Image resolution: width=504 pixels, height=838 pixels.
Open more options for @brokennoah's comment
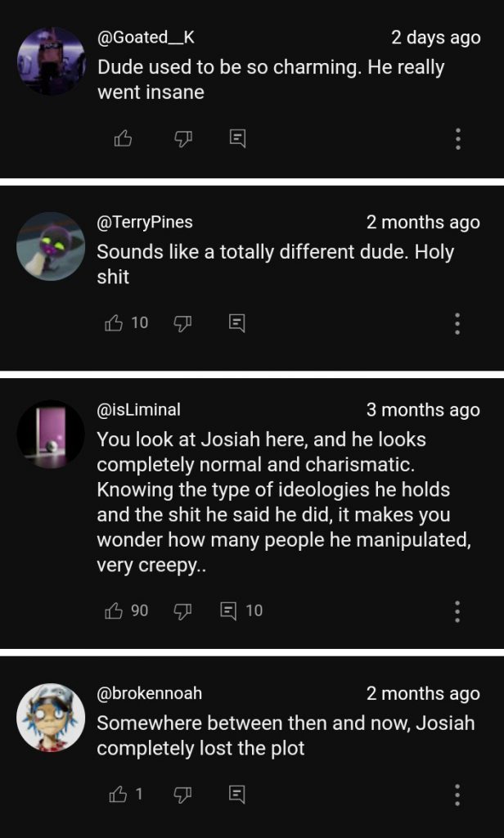[457, 794]
